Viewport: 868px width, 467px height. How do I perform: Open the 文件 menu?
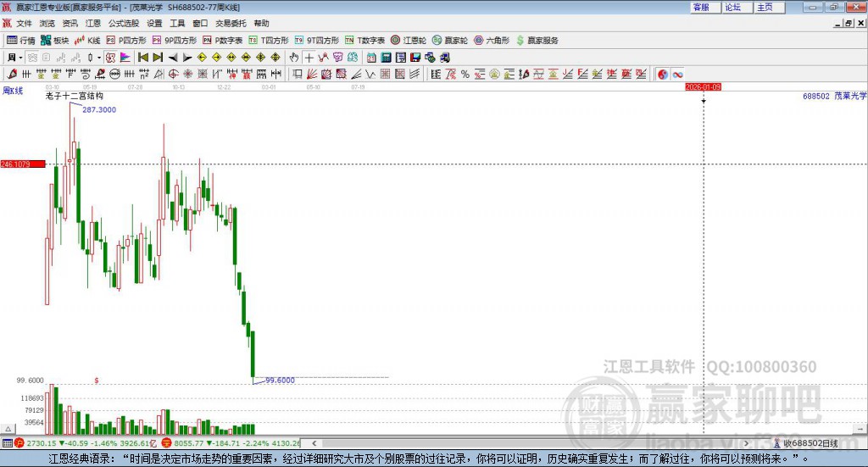(x=24, y=23)
